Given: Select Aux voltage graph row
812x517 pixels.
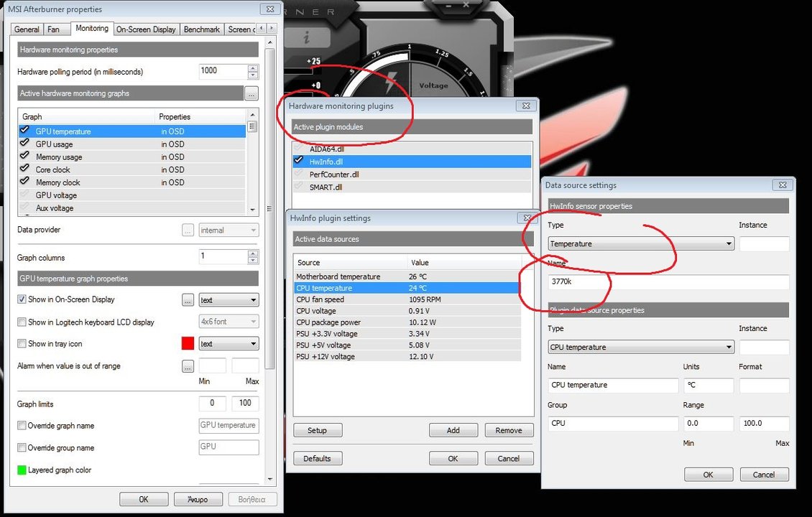Looking at the screenshot, I should coord(132,208).
